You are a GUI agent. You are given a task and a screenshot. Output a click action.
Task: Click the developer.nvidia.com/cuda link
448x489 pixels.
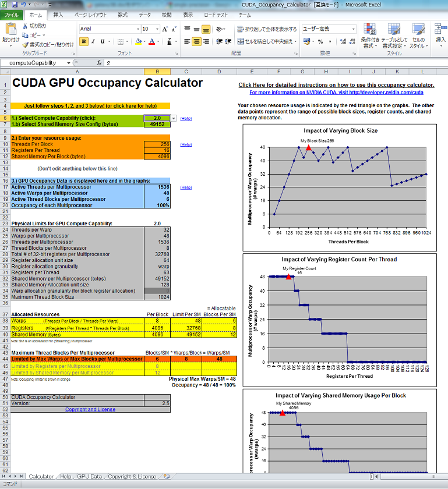[336, 92]
